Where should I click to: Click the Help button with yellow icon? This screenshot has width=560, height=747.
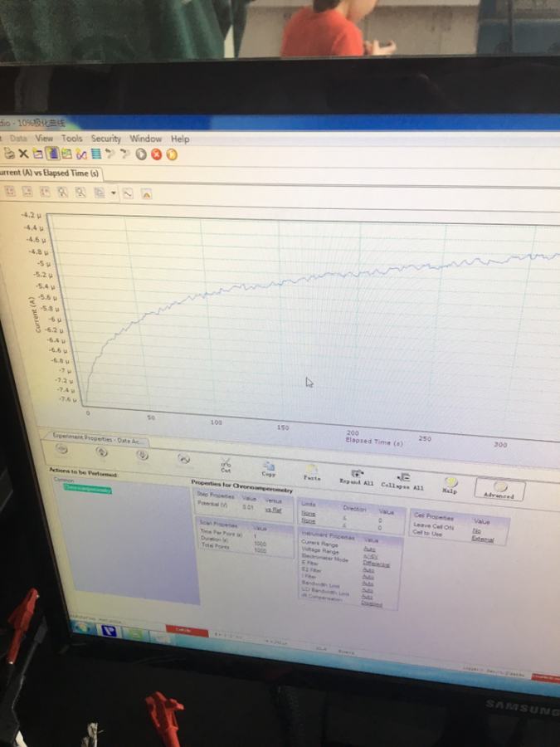click(x=450, y=486)
